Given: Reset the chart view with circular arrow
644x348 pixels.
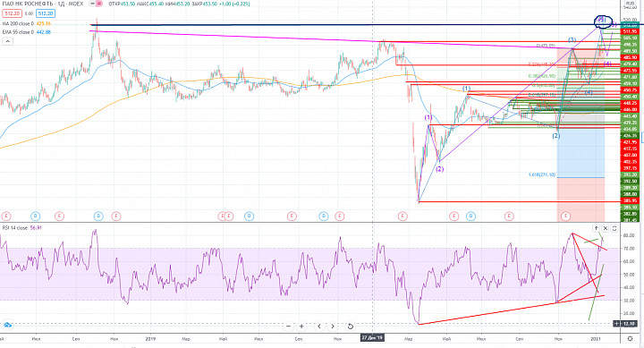Looking at the screenshot, I should [350, 327].
